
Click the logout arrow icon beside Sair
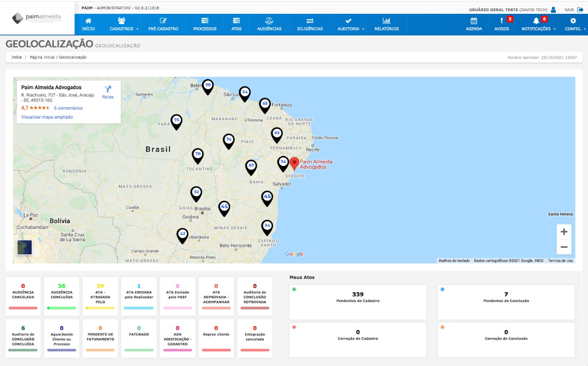pos(580,10)
